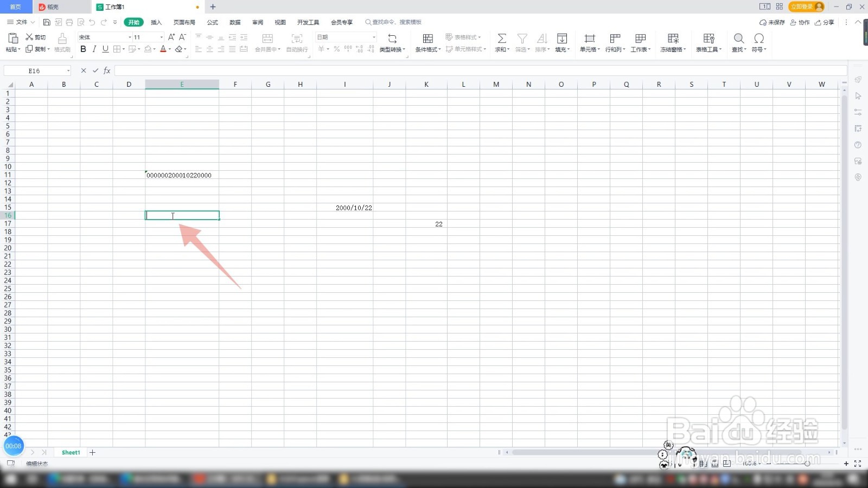Click the Collaborate (协作) button
This screenshot has width=868, height=488.
click(x=800, y=22)
